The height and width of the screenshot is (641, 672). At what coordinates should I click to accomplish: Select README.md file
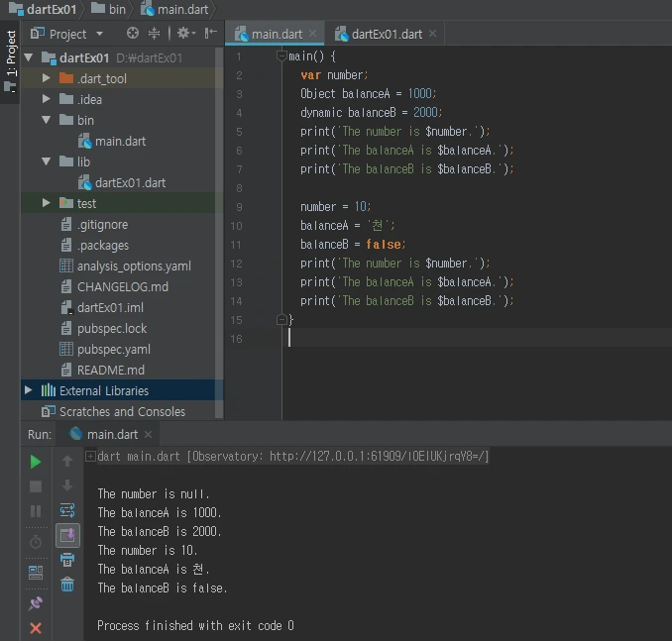(x=102, y=370)
